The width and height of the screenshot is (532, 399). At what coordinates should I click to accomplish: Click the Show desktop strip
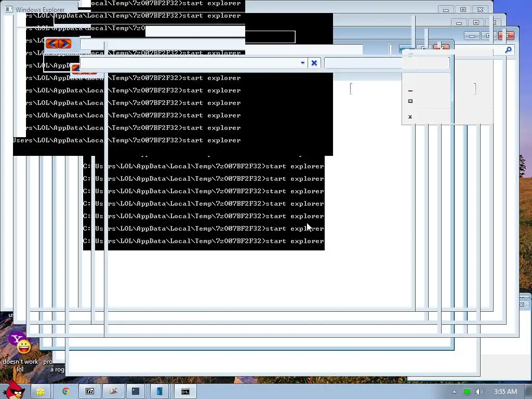528,392
